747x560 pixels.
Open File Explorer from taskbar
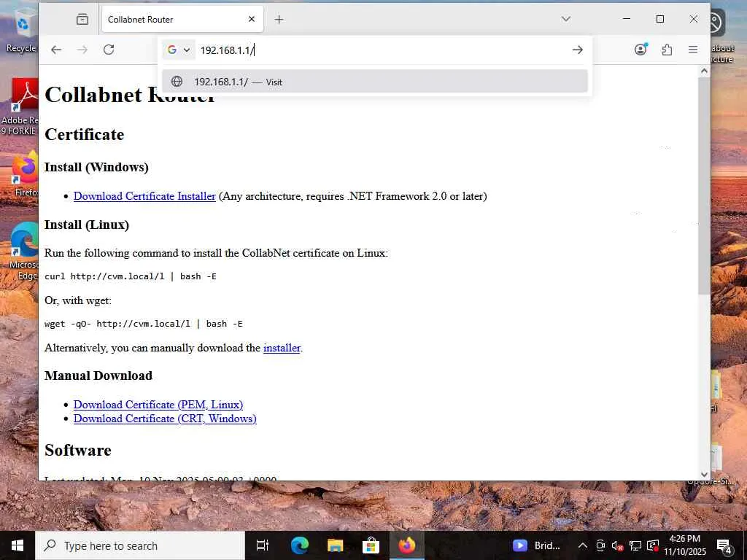[336, 545]
